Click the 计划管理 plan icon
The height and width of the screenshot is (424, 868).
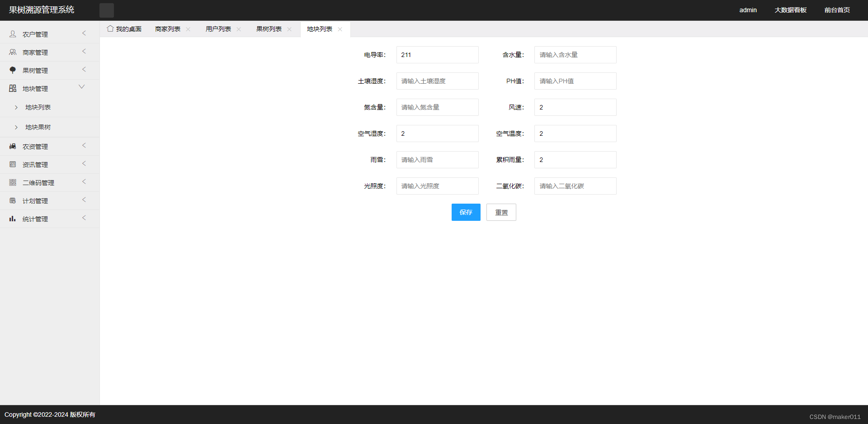(13, 200)
